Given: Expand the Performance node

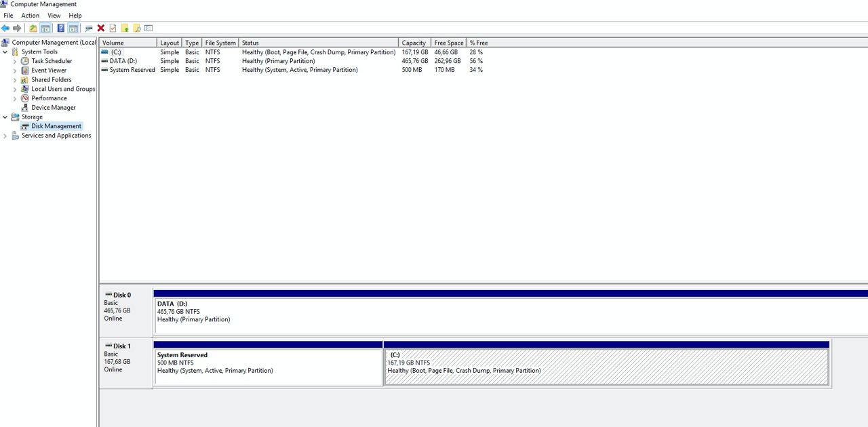Looking at the screenshot, I should click(x=15, y=98).
